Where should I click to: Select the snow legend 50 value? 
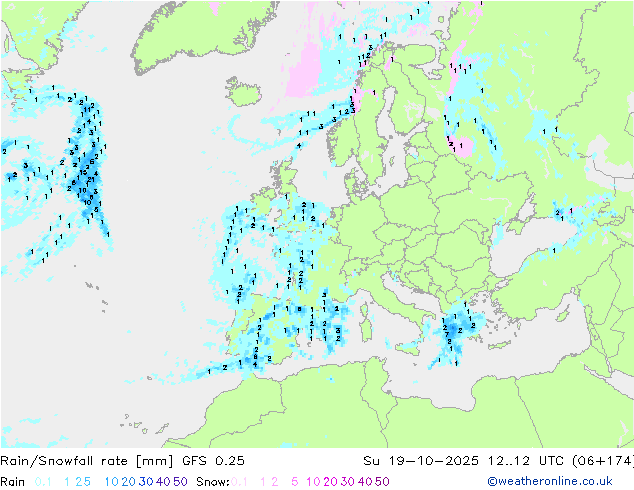click(x=383, y=482)
